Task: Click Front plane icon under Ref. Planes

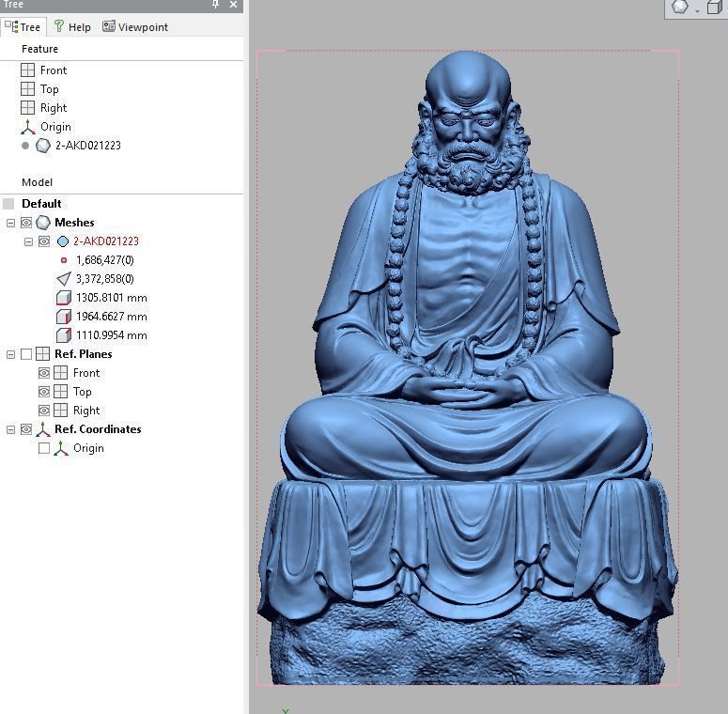Action: click(x=61, y=373)
